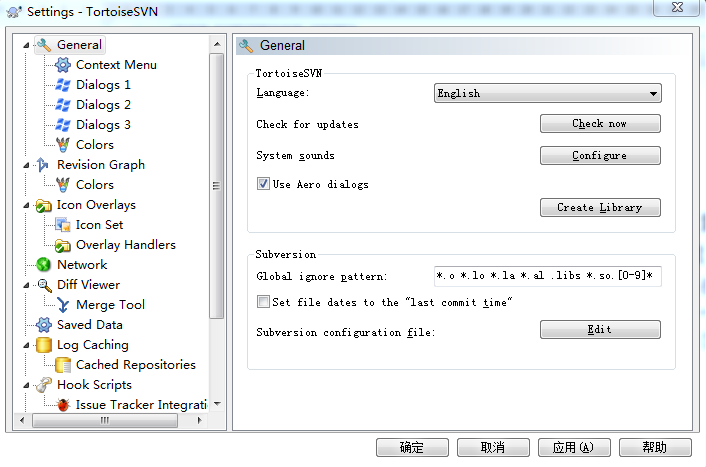The height and width of the screenshot is (467, 706).
Task: Click the Context Menu gear icon
Action: [x=63, y=65]
